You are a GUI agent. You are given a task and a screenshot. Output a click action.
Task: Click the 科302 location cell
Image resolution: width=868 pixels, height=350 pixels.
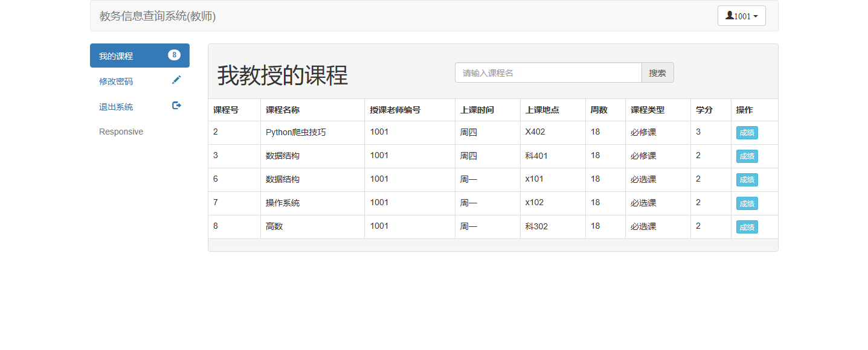click(x=553, y=227)
